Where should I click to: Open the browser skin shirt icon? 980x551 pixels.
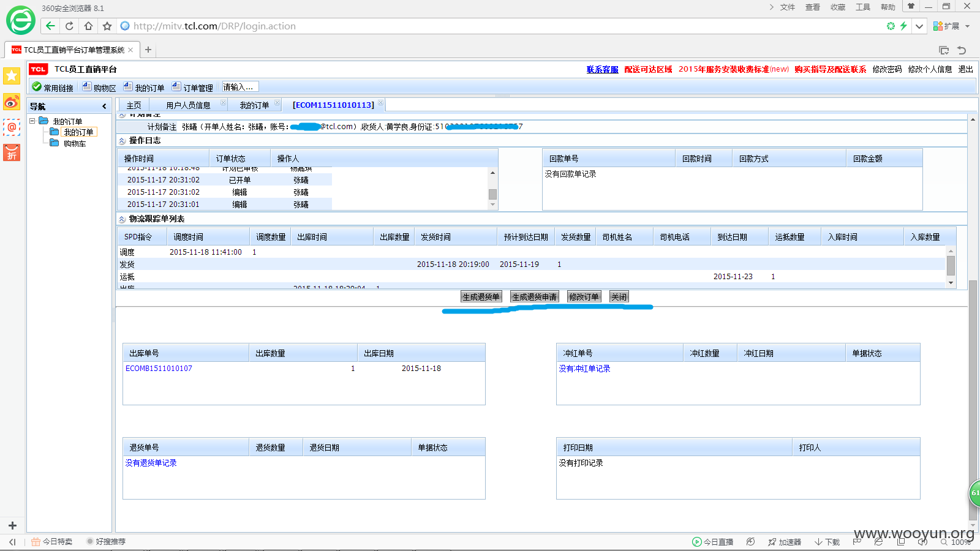(911, 7)
